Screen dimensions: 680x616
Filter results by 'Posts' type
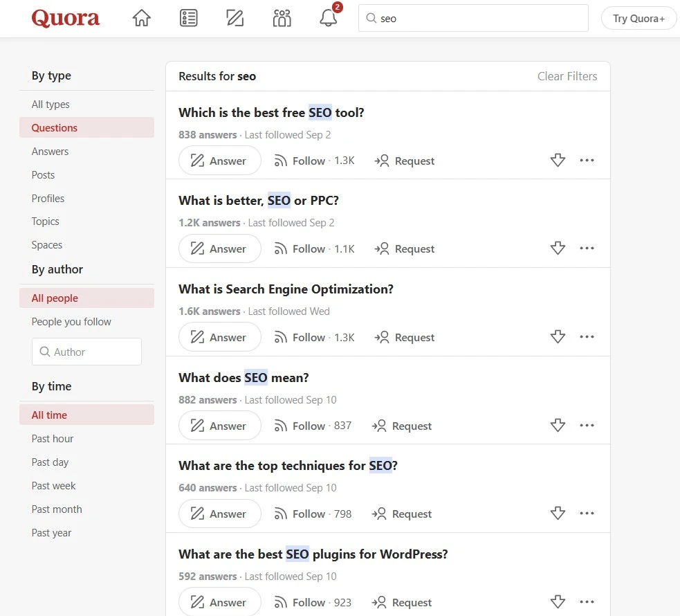pyautogui.click(x=43, y=174)
